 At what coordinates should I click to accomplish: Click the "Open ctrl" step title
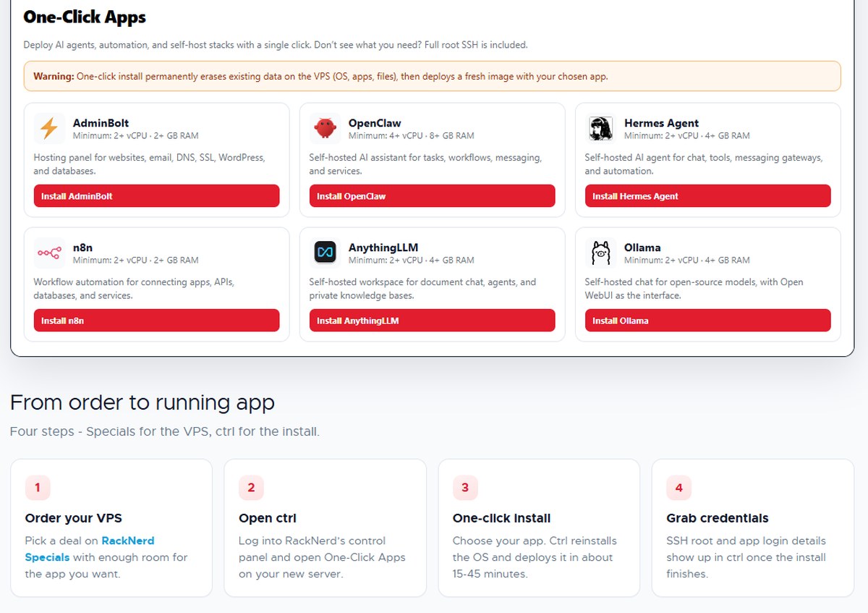pos(268,518)
